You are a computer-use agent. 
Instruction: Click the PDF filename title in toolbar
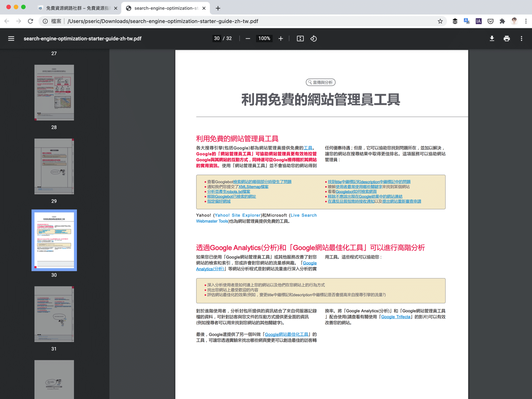(x=82, y=39)
